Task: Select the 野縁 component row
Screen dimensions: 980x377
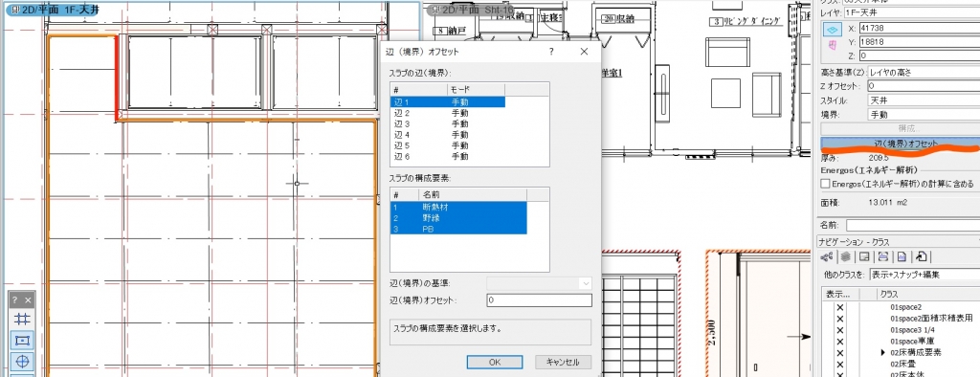Action: (458, 218)
